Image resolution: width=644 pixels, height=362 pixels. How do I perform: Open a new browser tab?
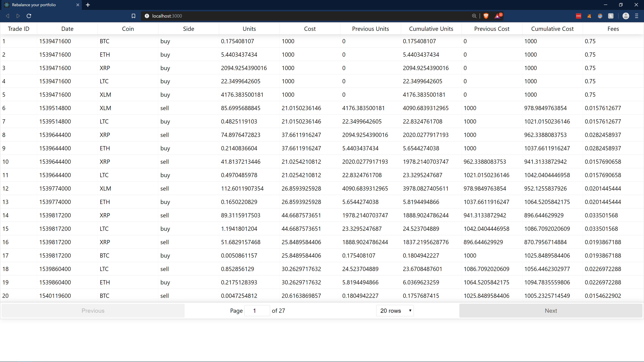point(88,5)
